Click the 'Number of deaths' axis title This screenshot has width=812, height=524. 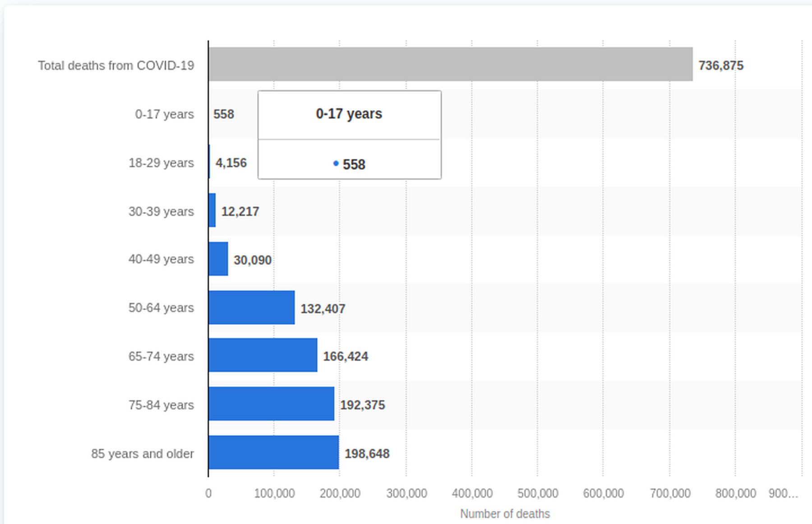(505, 514)
